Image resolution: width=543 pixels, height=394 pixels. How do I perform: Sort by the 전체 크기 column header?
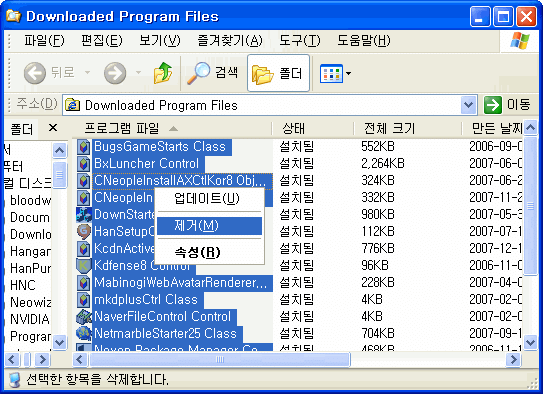coord(408,128)
